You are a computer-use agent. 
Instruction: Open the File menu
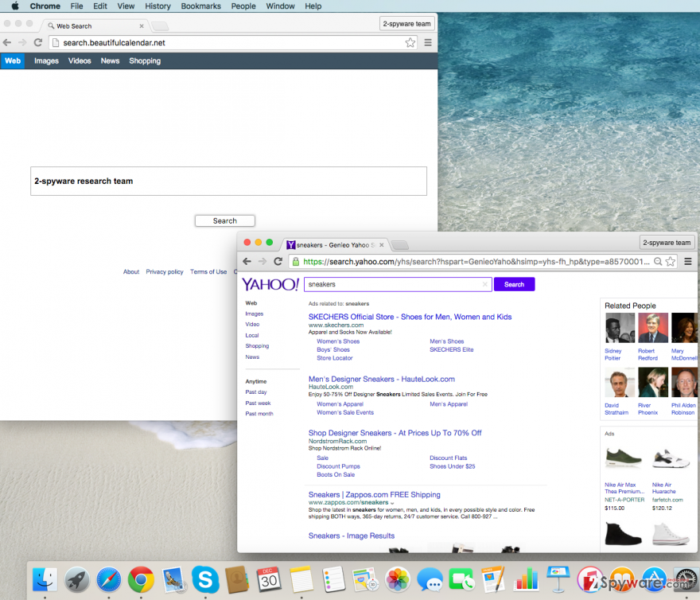point(76,6)
